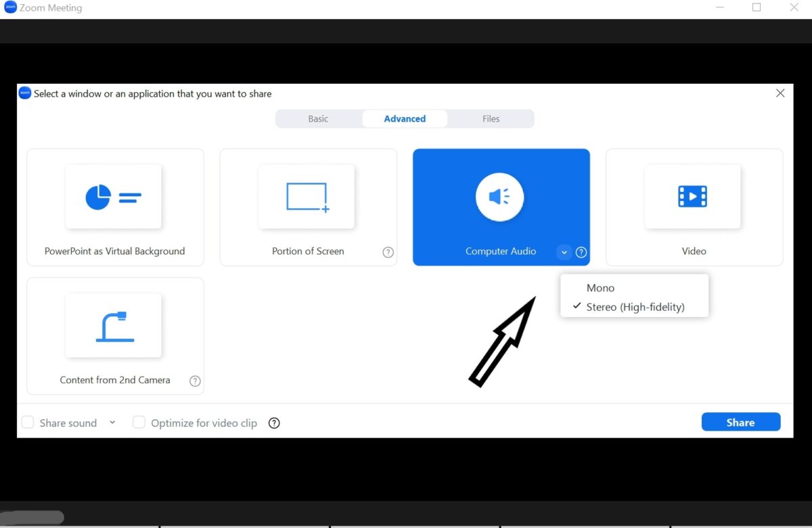Open help for Optimize for video clip
Screen dimensions: 812x528
274,423
